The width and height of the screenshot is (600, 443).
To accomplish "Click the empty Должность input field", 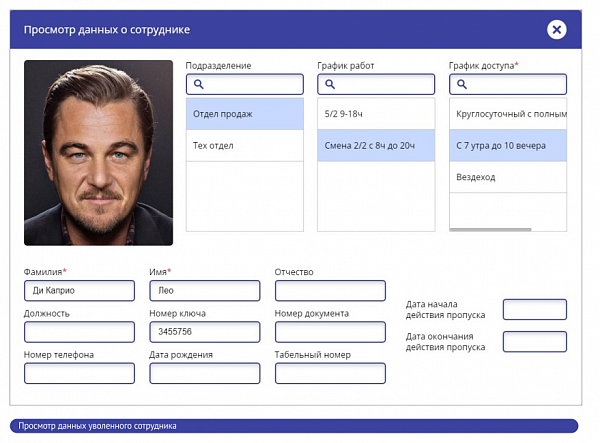I will coord(80,332).
